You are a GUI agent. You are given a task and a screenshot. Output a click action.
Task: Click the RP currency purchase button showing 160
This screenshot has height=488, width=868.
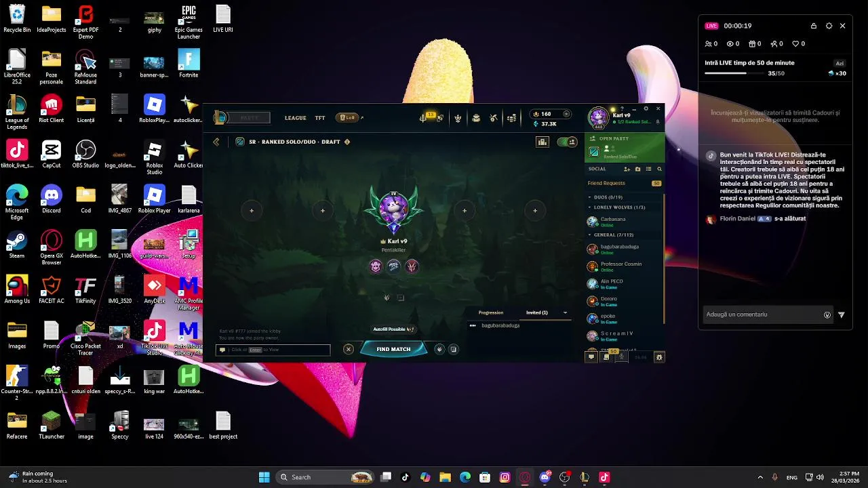(x=551, y=114)
